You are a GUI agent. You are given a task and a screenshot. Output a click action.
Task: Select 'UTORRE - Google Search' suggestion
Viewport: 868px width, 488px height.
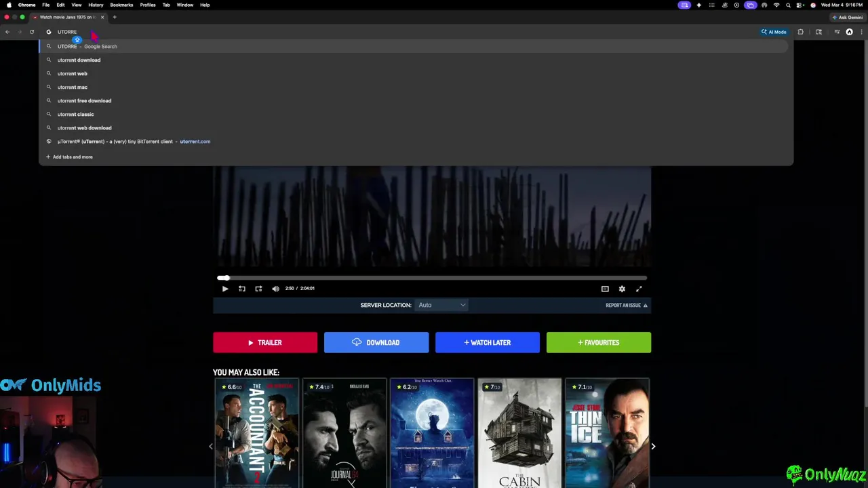[x=415, y=46]
